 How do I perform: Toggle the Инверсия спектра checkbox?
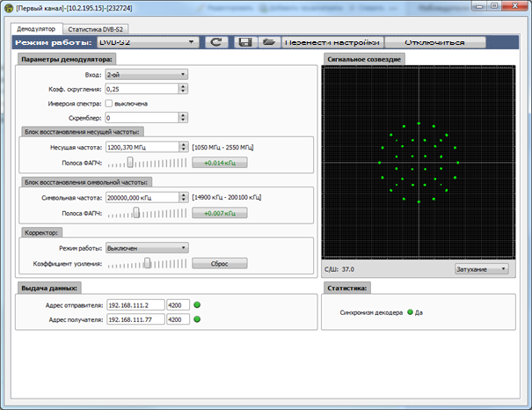(108, 103)
